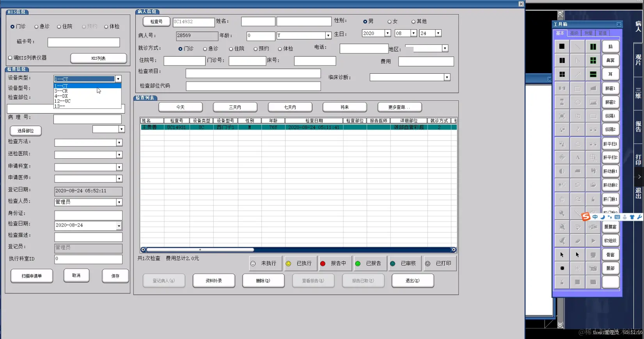This screenshot has height=339, width=644.
Task: Select the single-pane layout icon in toolbox
Action: point(562,46)
